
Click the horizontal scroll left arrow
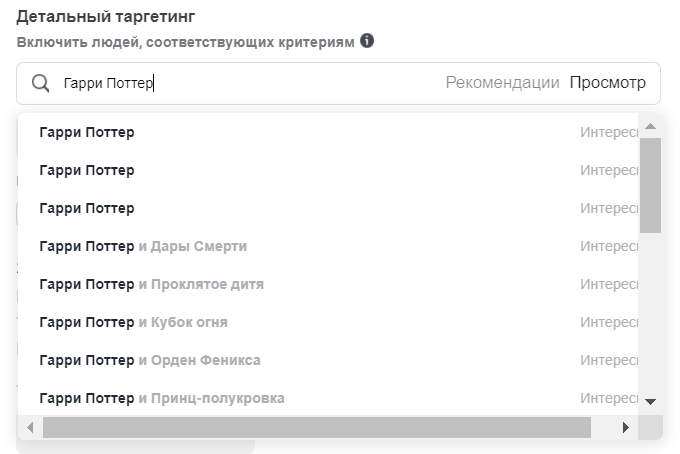[30, 428]
